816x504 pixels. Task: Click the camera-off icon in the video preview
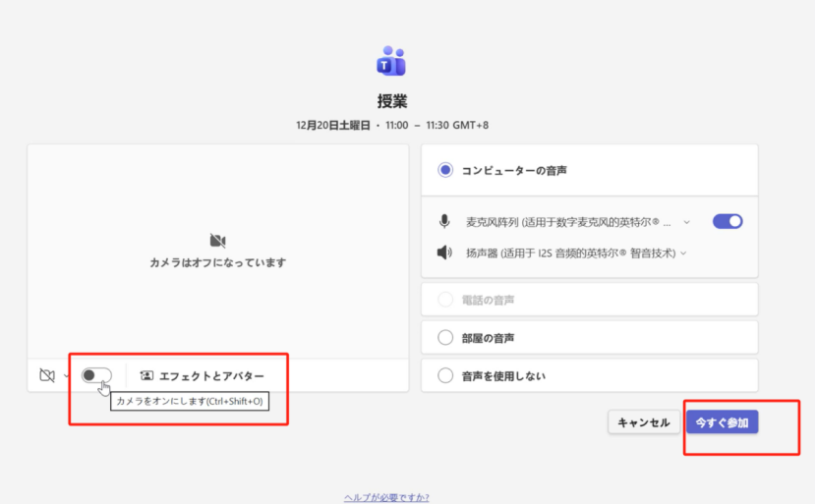pos(218,241)
